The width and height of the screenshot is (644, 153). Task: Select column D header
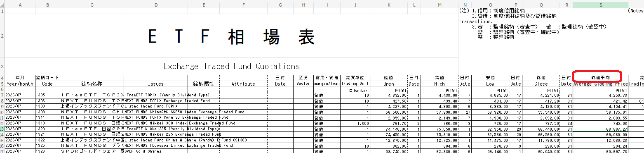(x=155, y=5)
